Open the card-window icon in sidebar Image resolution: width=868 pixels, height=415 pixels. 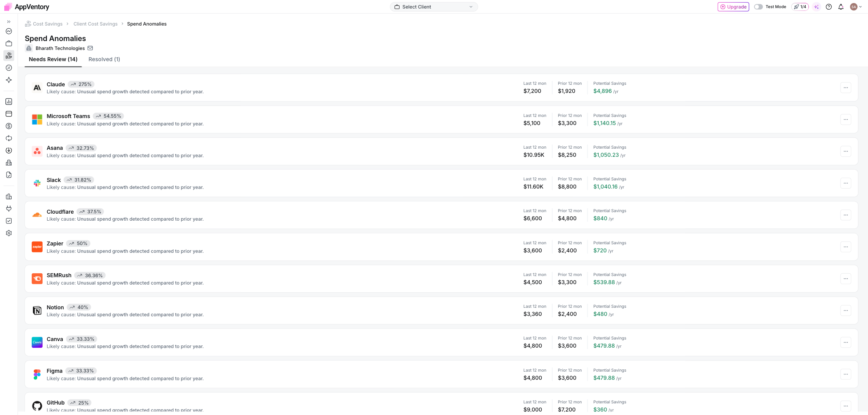[x=9, y=114]
